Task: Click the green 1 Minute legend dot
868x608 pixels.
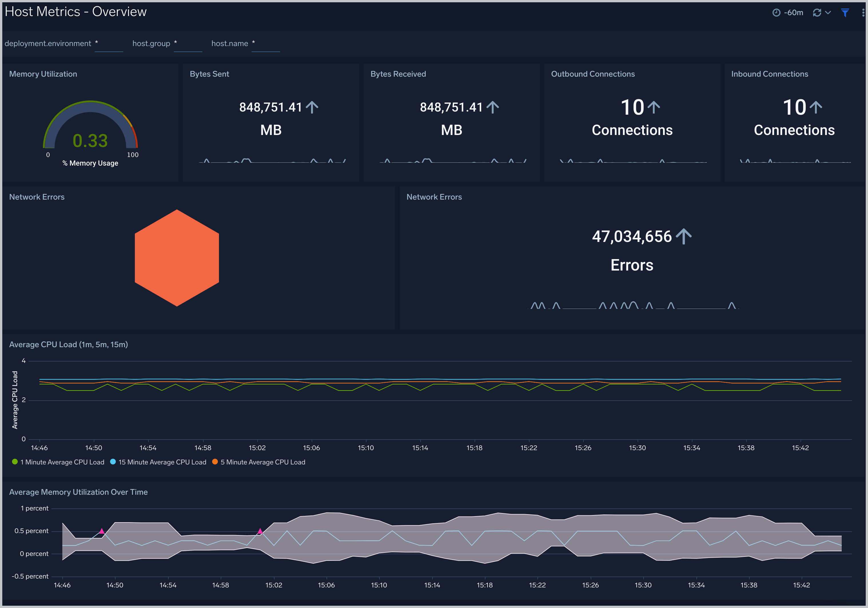Action: 15,462
